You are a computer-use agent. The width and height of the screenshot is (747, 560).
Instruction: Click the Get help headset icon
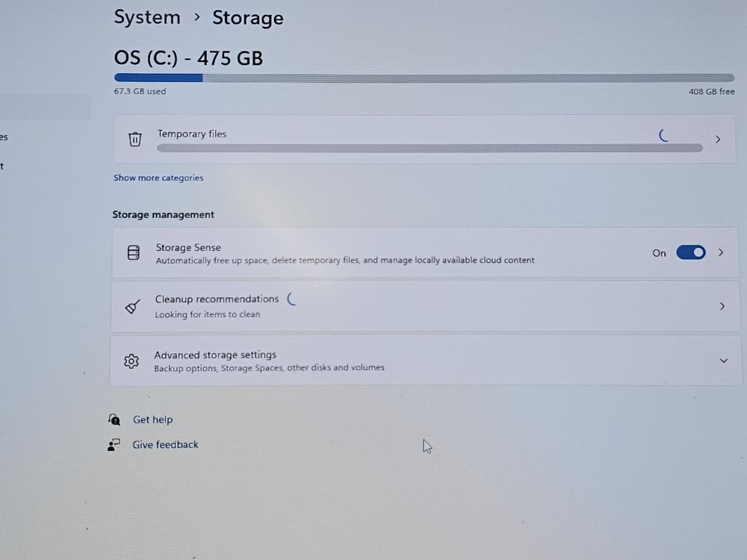tap(114, 419)
